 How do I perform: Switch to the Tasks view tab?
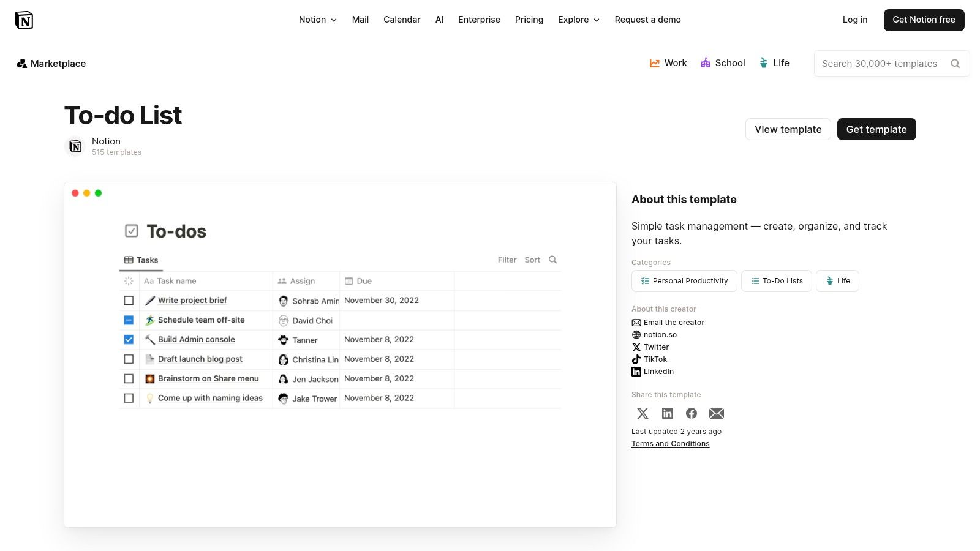coord(141,260)
